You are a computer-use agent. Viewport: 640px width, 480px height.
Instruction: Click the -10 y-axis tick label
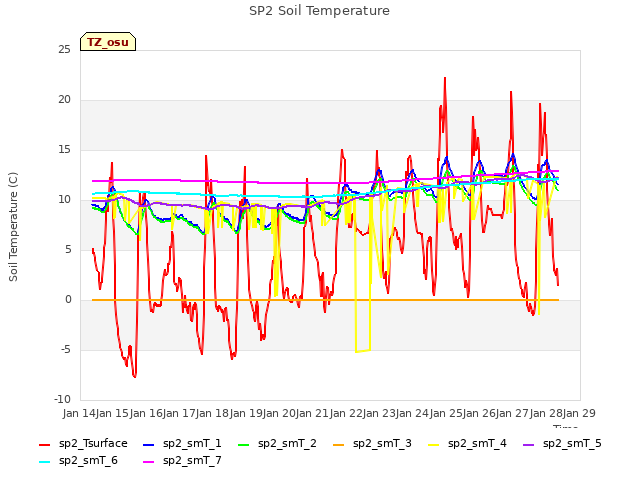[x=62, y=400]
